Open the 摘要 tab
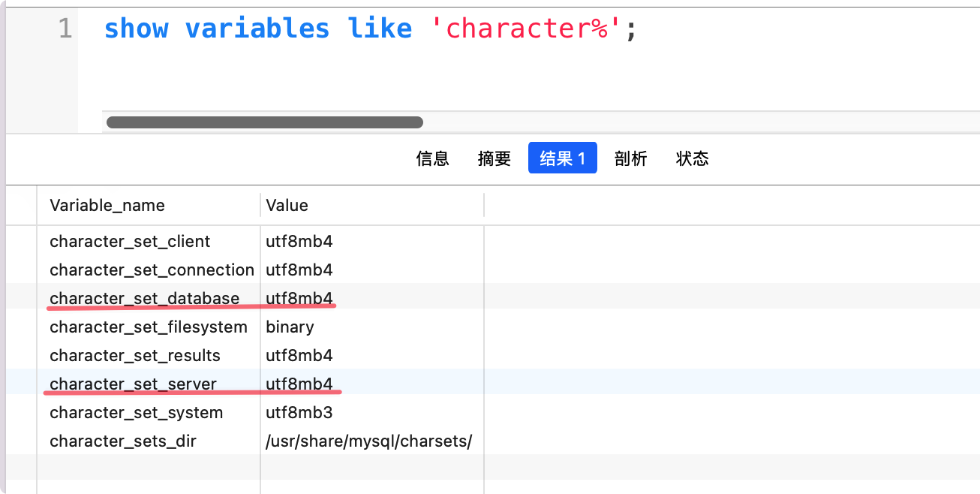The height and width of the screenshot is (494, 980). tap(495, 158)
